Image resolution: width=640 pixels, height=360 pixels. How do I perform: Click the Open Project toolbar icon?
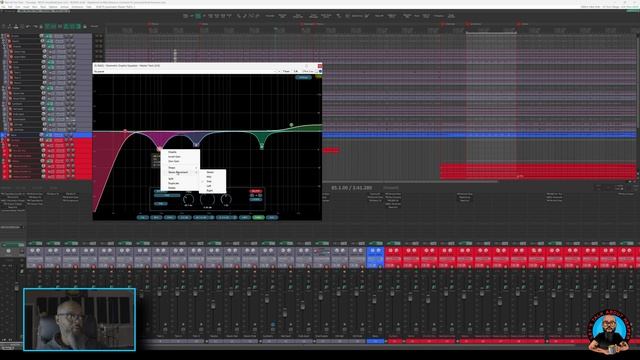click(9, 26)
